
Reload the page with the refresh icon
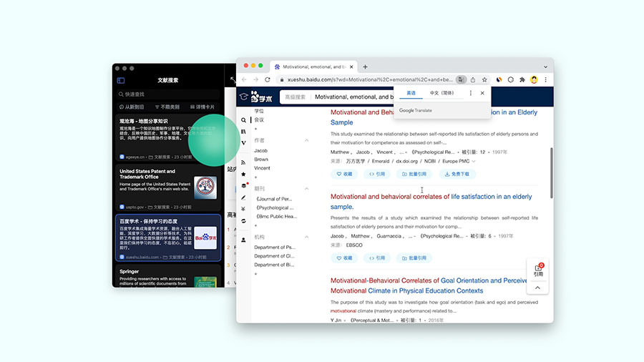coord(268,79)
